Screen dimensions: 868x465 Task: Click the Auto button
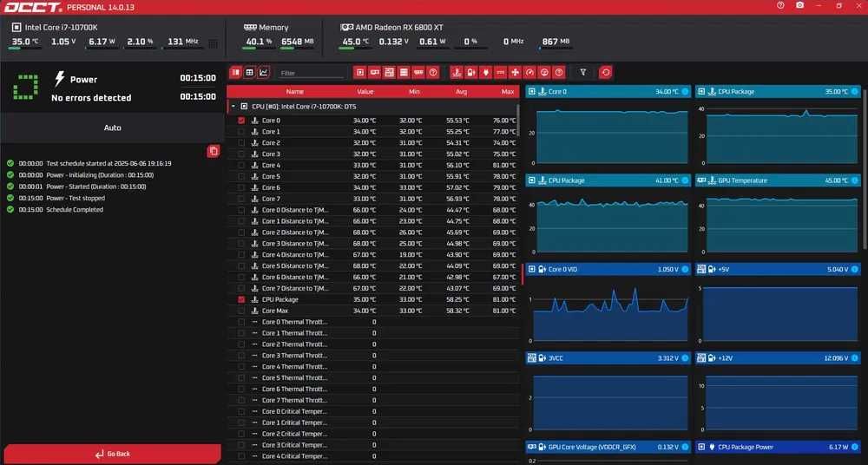pyautogui.click(x=112, y=128)
